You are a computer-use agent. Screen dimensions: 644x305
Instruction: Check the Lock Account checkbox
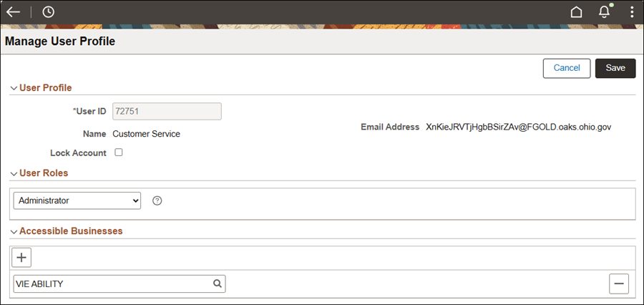tap(119, 152)
